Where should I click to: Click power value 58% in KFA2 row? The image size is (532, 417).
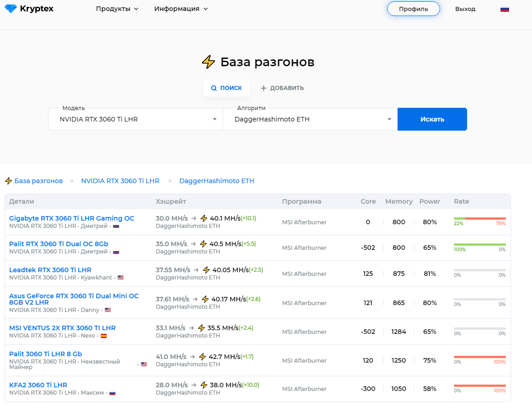[430, 389]
